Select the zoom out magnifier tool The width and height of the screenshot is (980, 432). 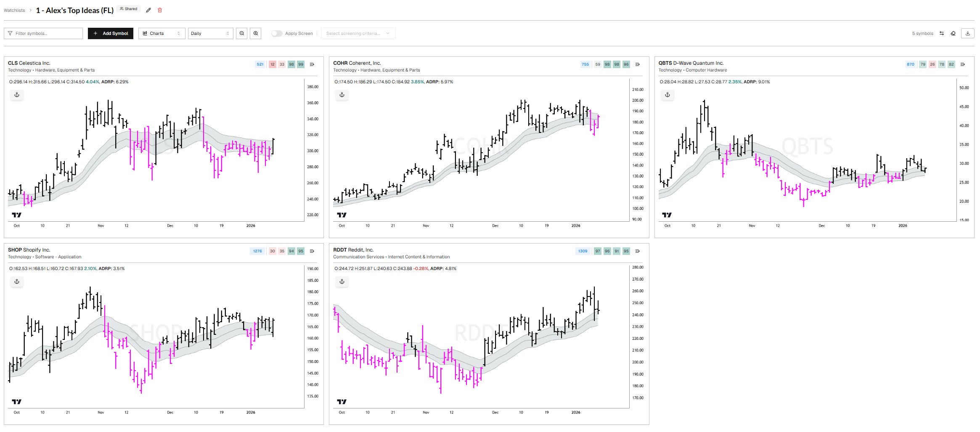tap(242, 33)
